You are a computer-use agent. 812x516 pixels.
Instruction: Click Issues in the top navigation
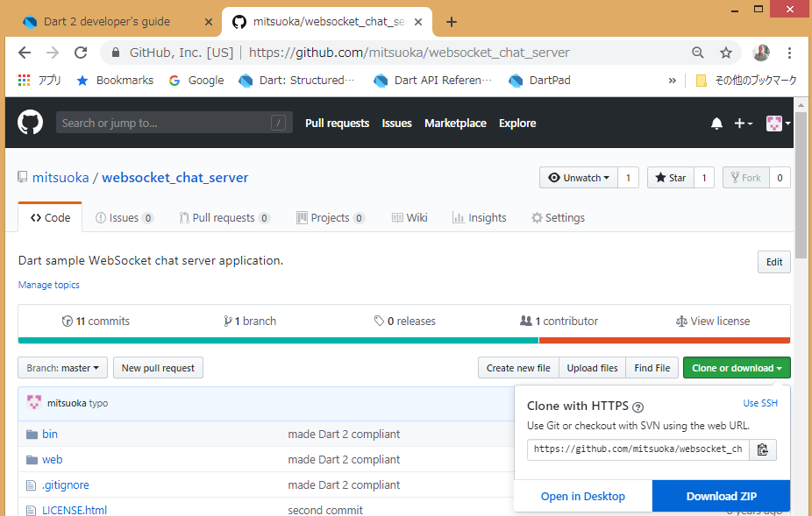point(396,124)
